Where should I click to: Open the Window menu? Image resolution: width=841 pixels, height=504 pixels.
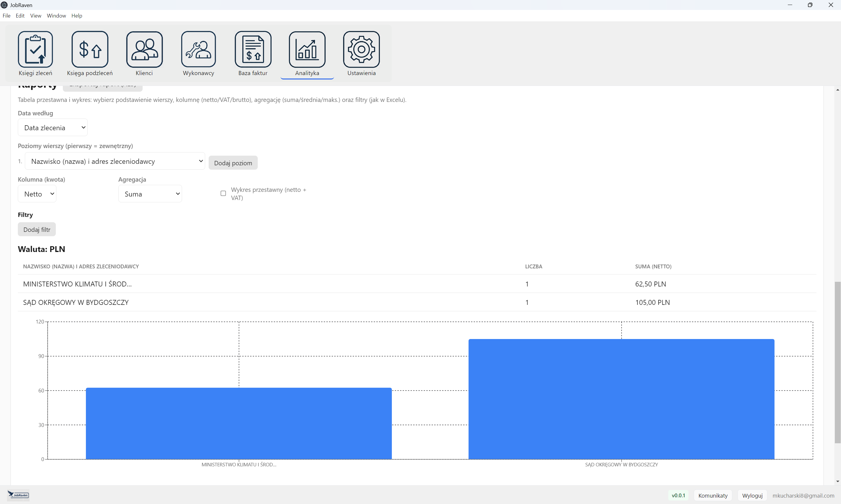click(x=56, y=16)
